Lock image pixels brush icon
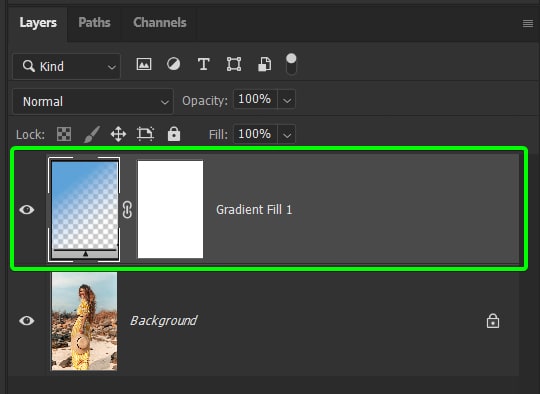Screen dimensions: 540x394 [92, 134]
